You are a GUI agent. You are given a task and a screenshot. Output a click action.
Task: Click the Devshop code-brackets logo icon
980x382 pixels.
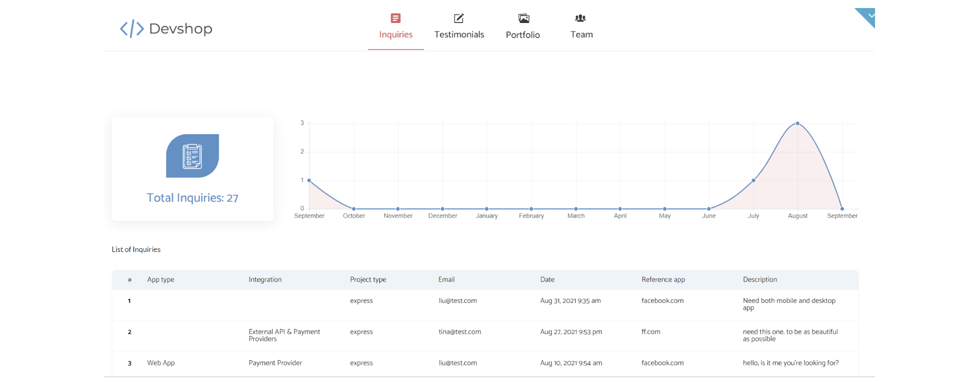click(132, 28)
